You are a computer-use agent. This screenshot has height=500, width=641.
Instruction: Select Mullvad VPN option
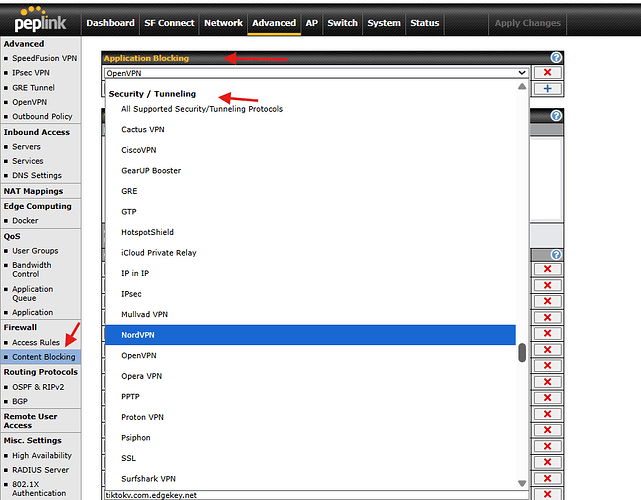pyautogui.click(x=310, y=314)
